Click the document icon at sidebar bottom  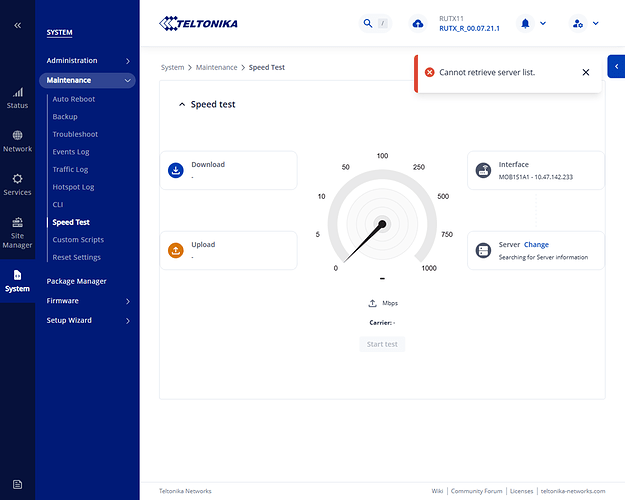pyautogui.click(x=17, y=485)
